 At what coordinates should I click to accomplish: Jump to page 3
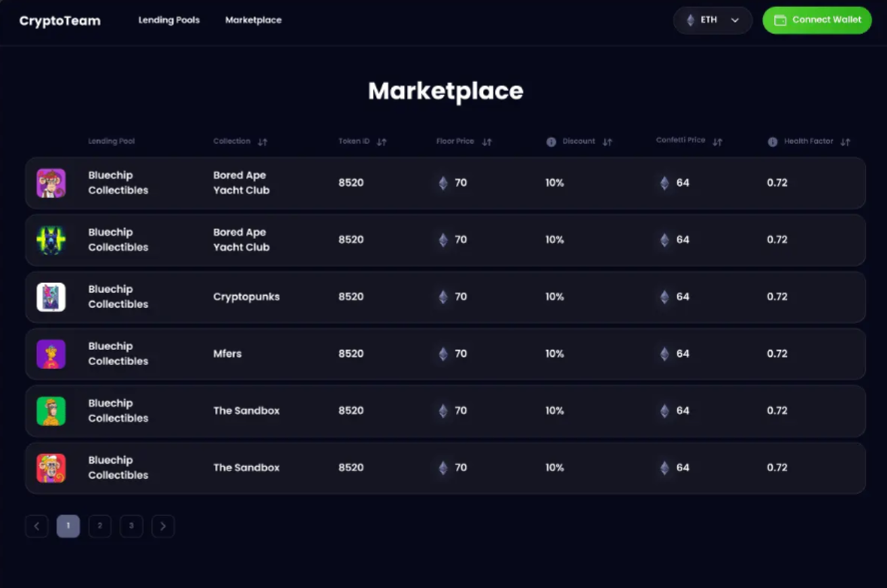coord(131,526)
